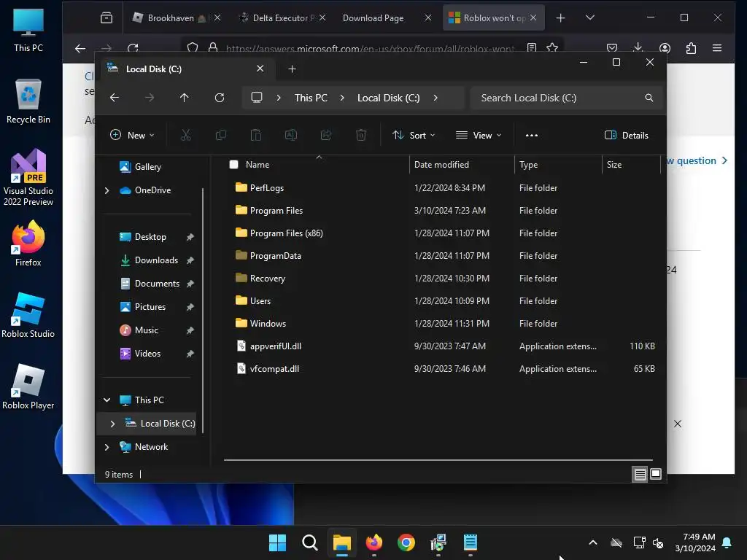Viewport: 747px width, 560px height.
Task: Open Visual Studio 2022 Preview desktop icon
Action: point(28,178)
